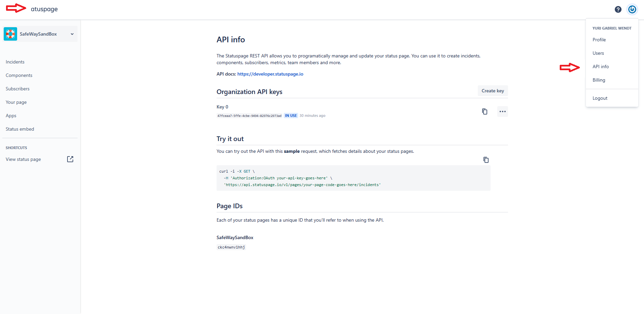This screenshot has width=644, height=314.
Task: Click the user account avatar icon
Action: pos(632,9)
